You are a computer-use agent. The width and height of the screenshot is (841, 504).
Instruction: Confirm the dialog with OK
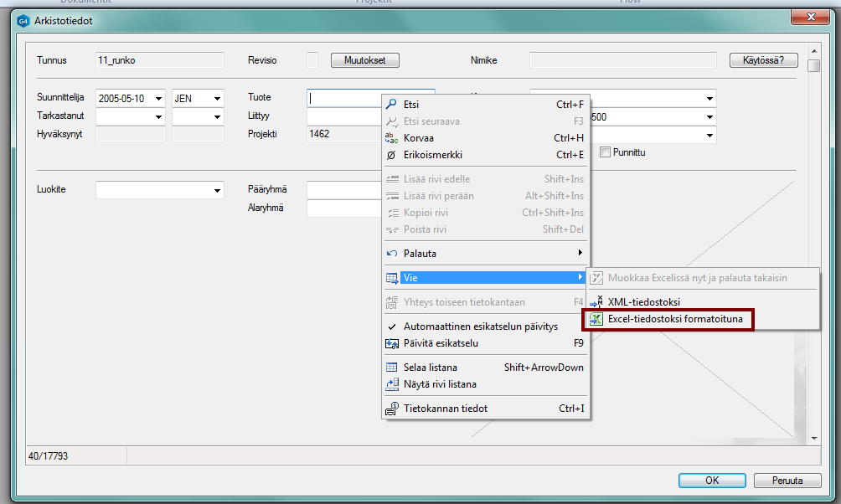point(712,481)
